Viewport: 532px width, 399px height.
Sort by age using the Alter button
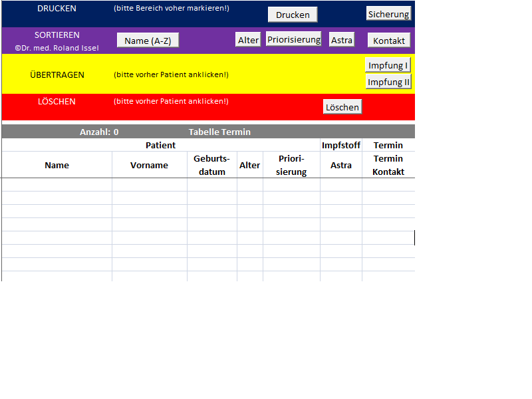[248, 40]
